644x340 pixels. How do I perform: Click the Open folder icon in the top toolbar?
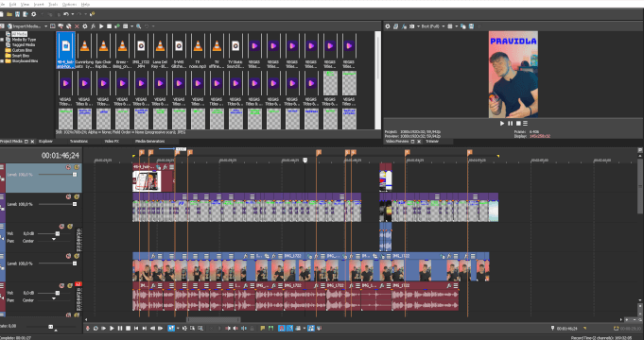pyautogui.click(x=9, y=14)
